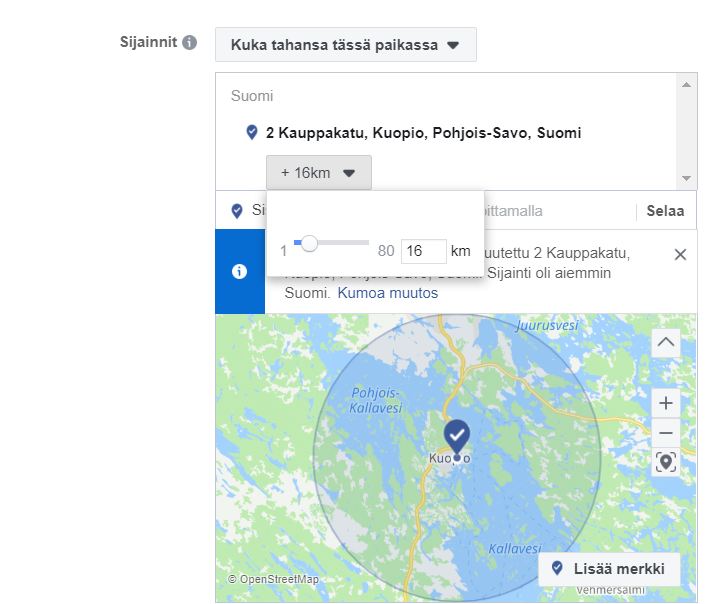Viewport: 717px width, 604px height.
Task: Click the blue info icon in the notification
Action: pos(239,272)
